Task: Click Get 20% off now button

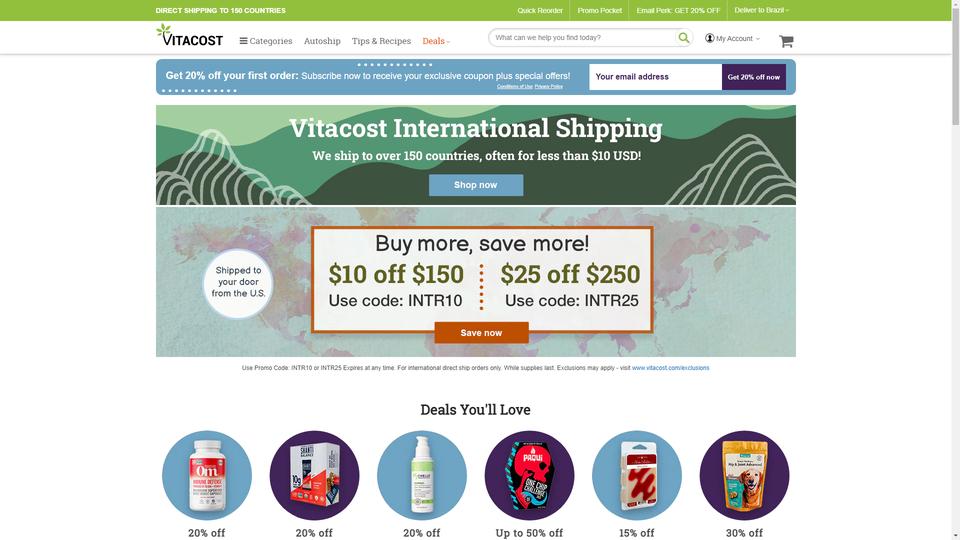Action: [754, 77]
